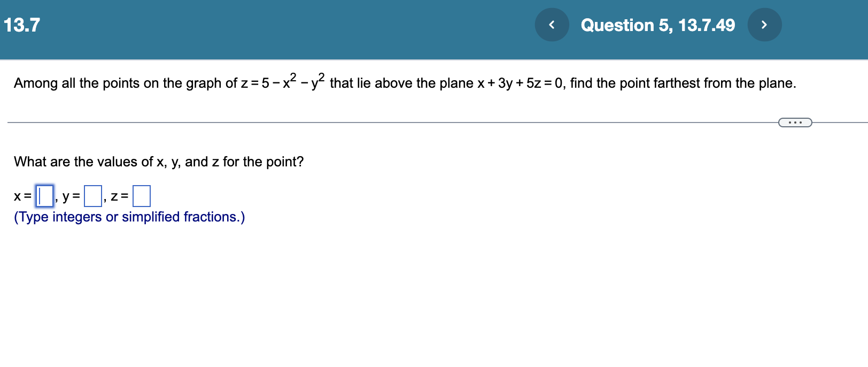Click inside the x value answer box

point(44,196)
